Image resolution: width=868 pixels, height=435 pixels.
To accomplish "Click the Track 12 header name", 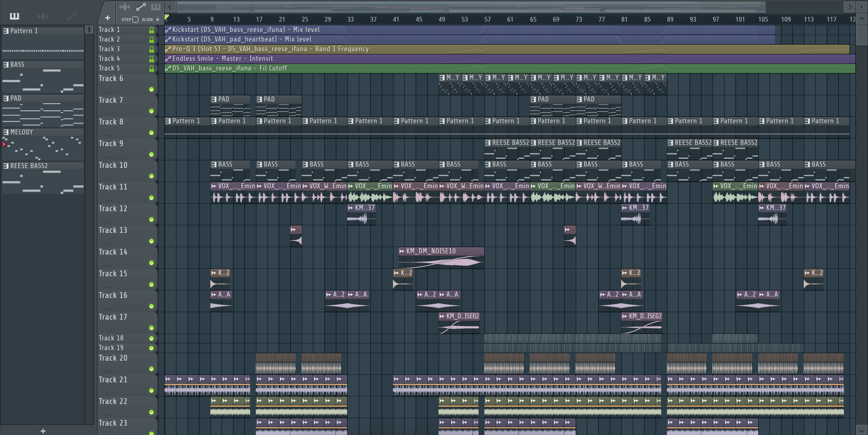I will [113, 209].
